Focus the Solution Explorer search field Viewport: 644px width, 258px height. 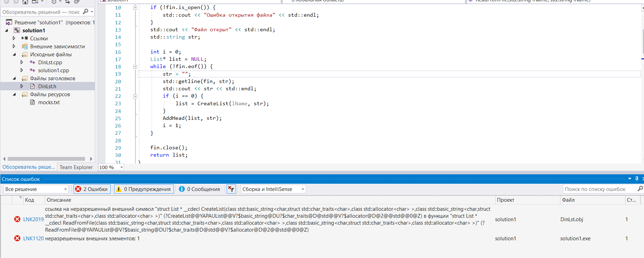(x=41, y=12)
